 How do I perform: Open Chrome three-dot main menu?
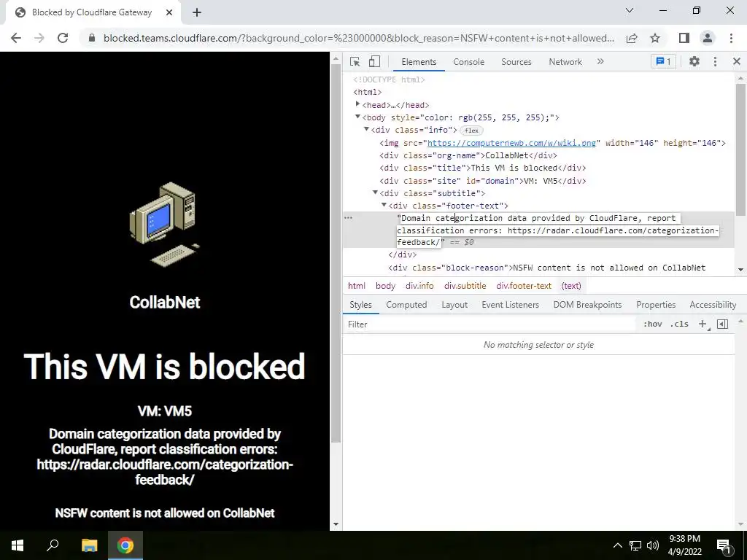click(731, 38)
